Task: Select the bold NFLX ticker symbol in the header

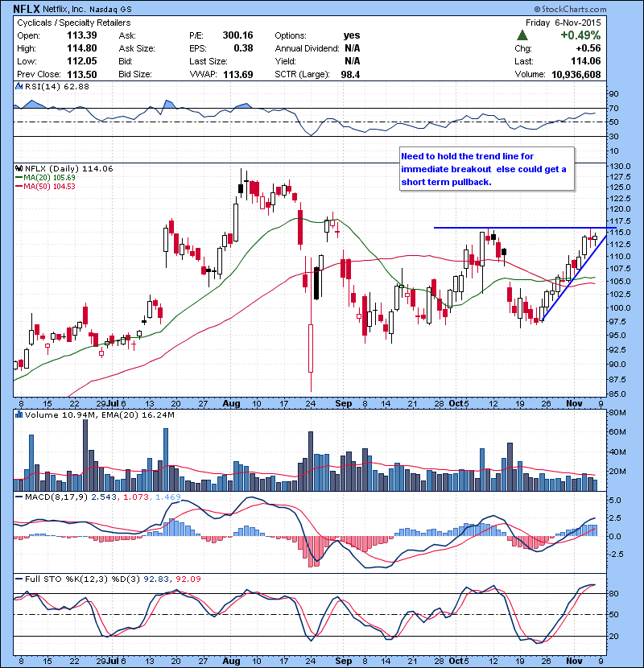Action: tap(27, 9)
